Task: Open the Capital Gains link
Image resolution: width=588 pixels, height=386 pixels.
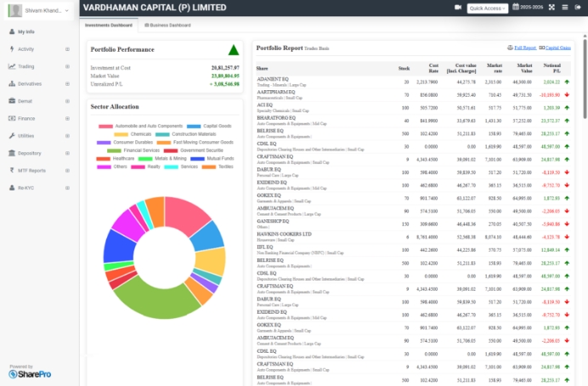Action: [x=555, y=48]
